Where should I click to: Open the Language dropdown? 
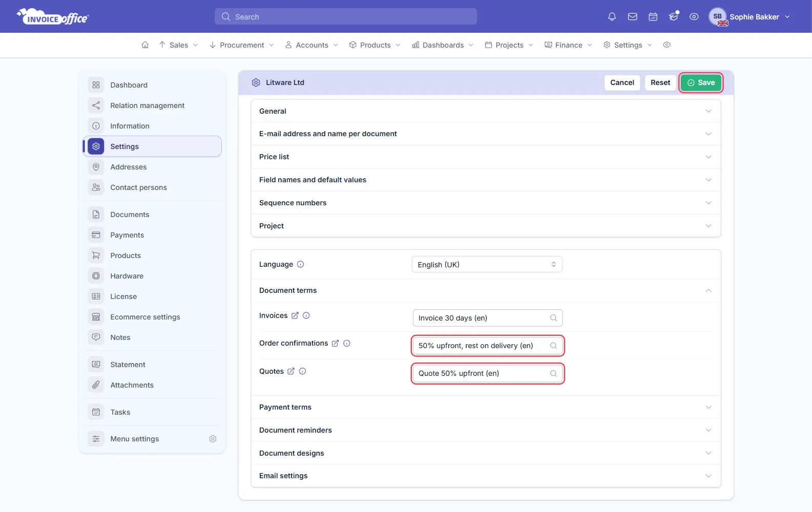487,264
